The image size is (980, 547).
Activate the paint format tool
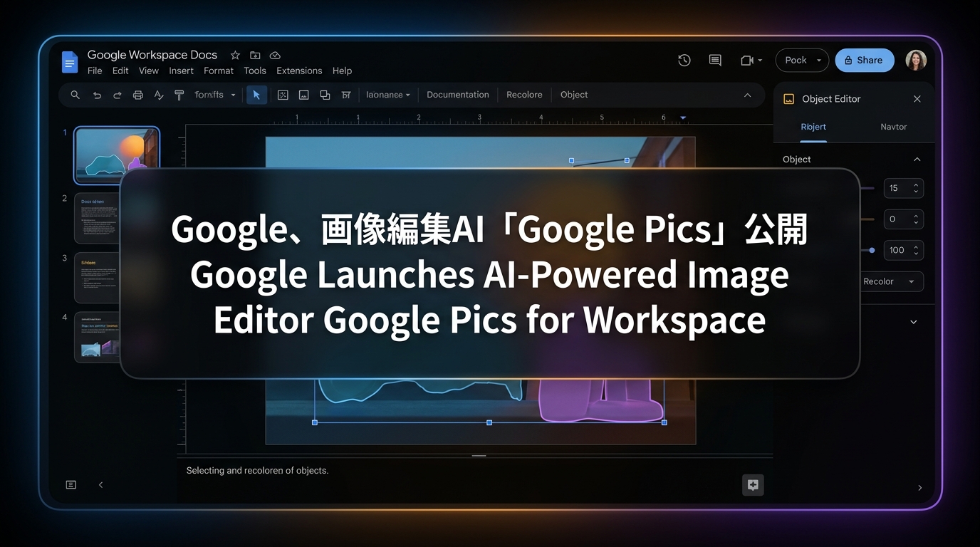179,95
